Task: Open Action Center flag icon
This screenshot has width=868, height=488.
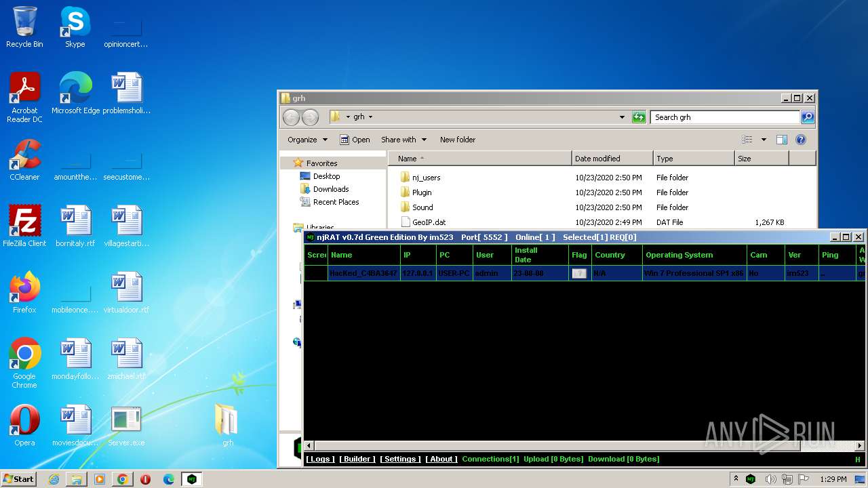Action: coord(804,479)
